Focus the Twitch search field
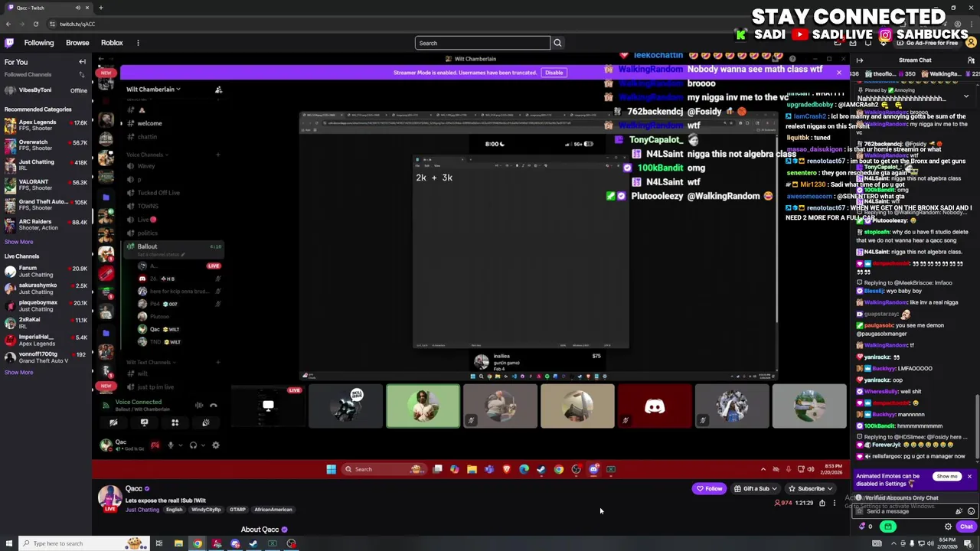 (x=482, y=43)
